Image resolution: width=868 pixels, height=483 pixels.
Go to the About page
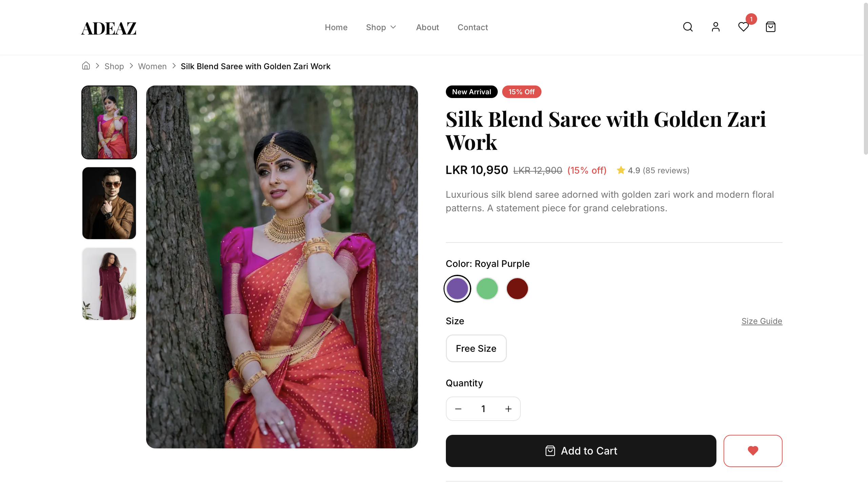[427, 27]
